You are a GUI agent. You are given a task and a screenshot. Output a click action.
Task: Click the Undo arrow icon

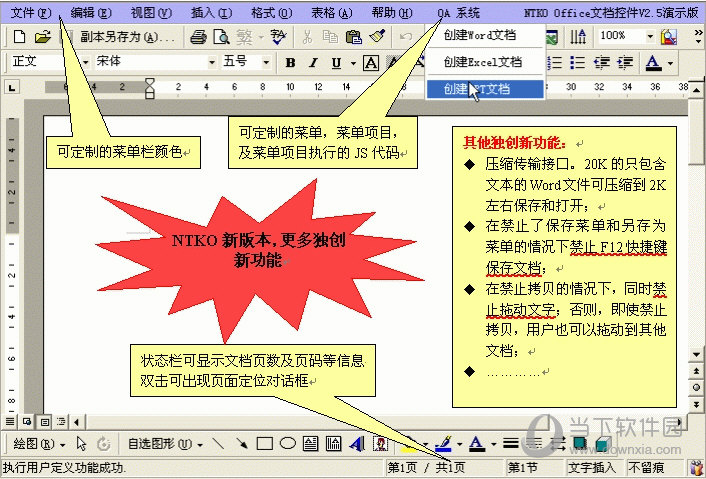click(405, 37)
